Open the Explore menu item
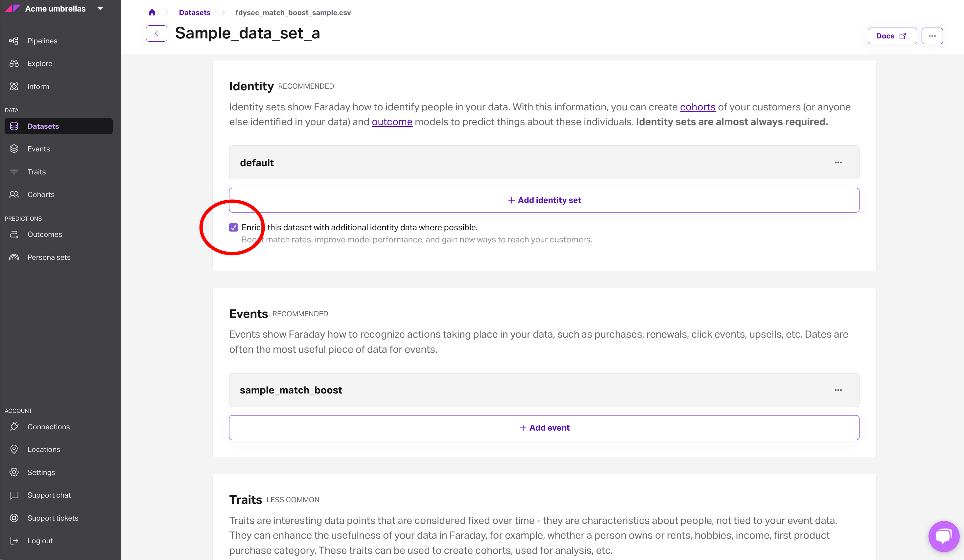This screenshot has width=964, height=560. [40, 63]
